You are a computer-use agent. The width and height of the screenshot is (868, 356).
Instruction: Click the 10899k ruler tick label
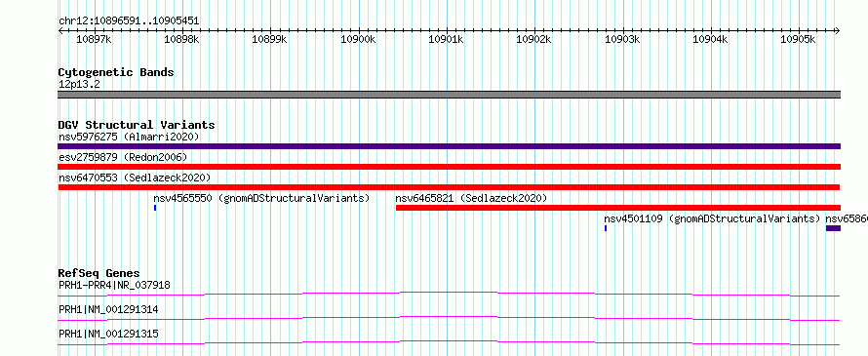(x=269, y=39)
